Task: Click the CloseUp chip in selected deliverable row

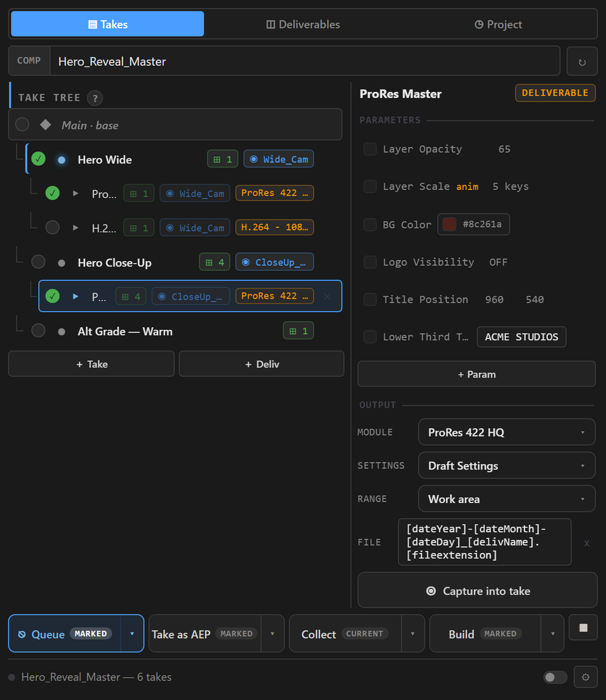Action: point(191,296)
